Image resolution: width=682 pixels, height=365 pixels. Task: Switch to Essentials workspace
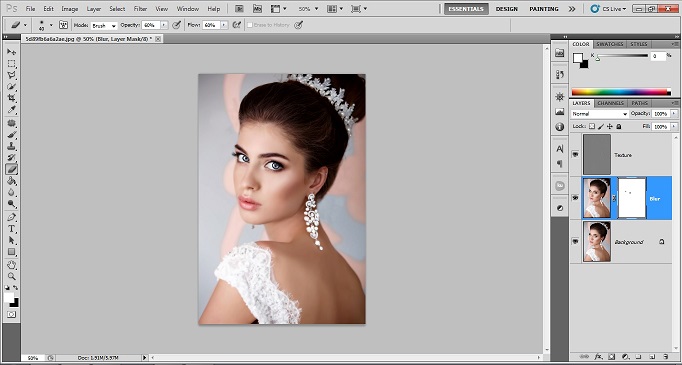click(466, 9)
